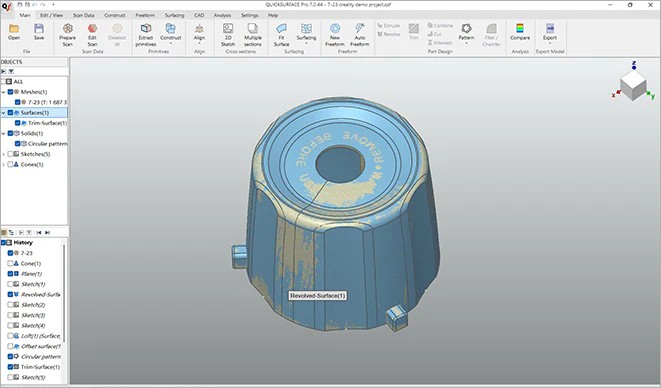The height and width of the screenshot is (388, 661).
Task: Click the history tree view icon
Action: click(x=11, y=232)
